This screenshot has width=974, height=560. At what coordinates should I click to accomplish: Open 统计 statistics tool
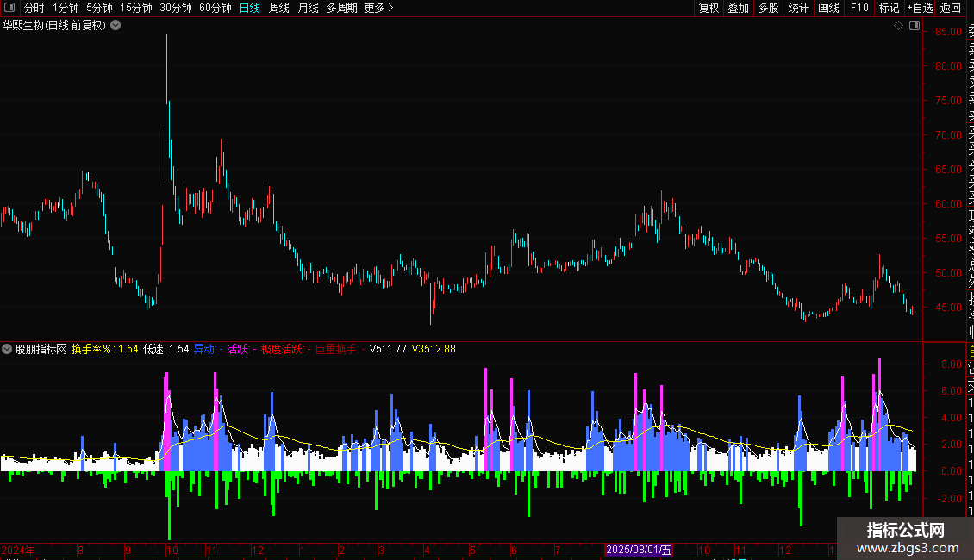tap(798, 8)
